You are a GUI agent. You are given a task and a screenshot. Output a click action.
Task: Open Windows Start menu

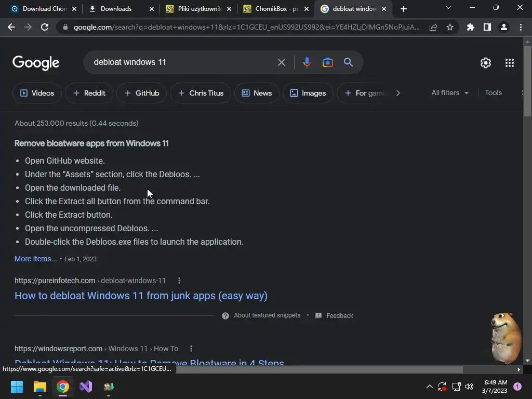tap(17, 387)
